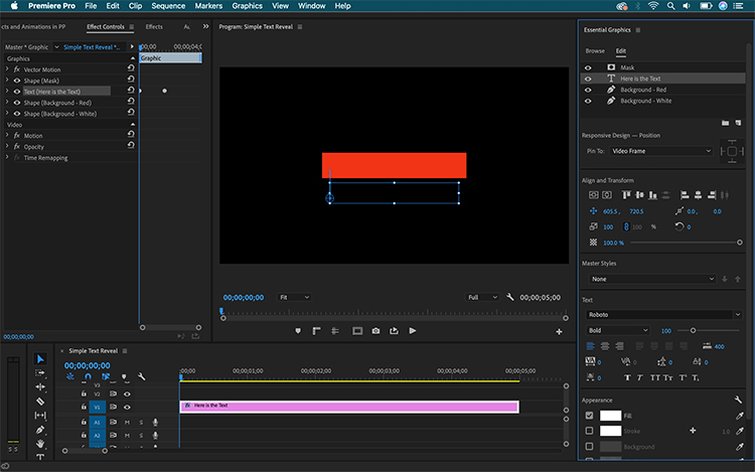
Task: Open the Sequence menu
Action: pos(168,6)
